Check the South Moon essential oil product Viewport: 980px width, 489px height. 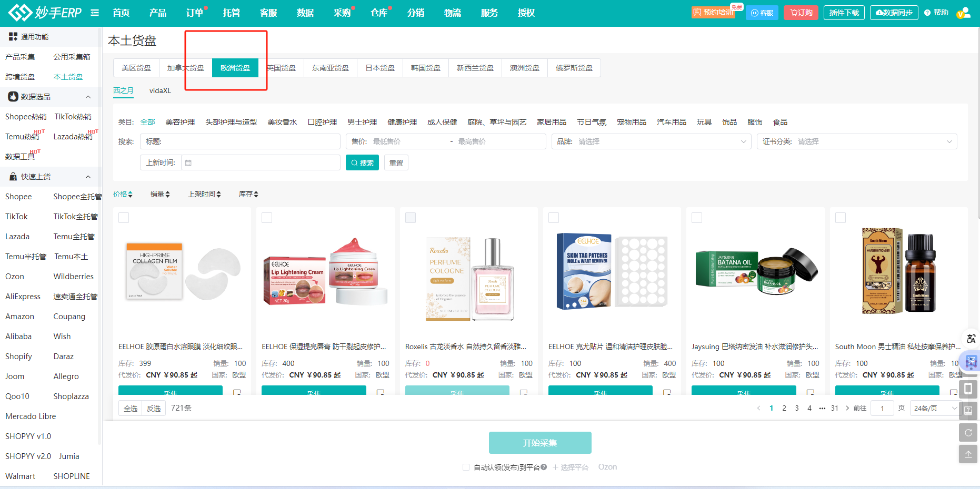pyautogui.click(x=841, y=218)
